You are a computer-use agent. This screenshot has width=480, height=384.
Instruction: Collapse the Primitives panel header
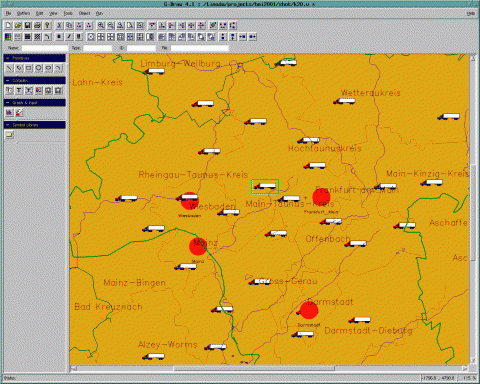click(x=35, y=58)
